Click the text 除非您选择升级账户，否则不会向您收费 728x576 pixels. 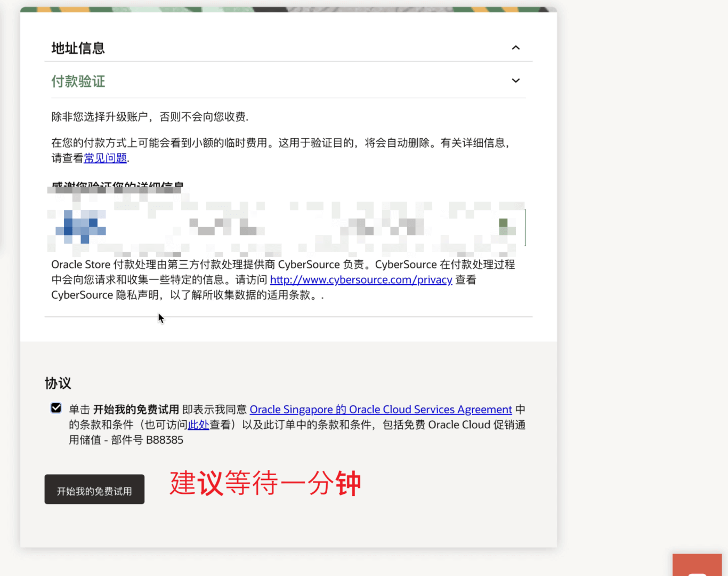[150, 117]
